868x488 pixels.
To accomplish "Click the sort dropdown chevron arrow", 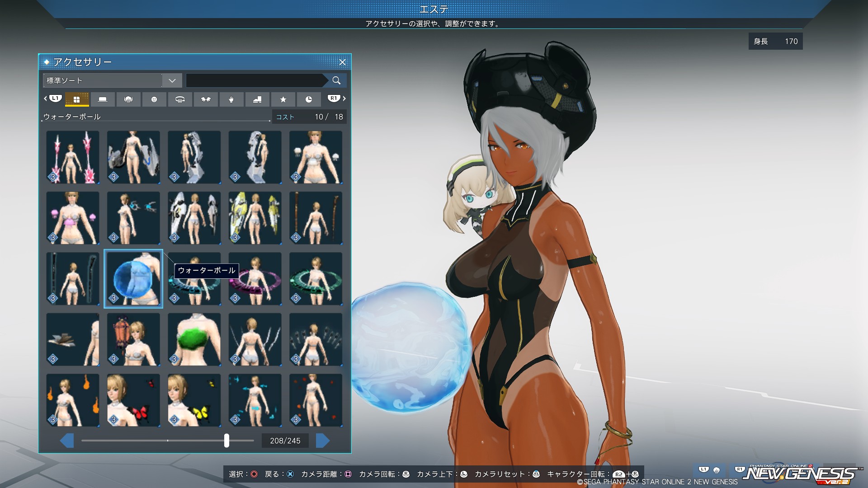I will pyautogui.click(x=172, y=80).
